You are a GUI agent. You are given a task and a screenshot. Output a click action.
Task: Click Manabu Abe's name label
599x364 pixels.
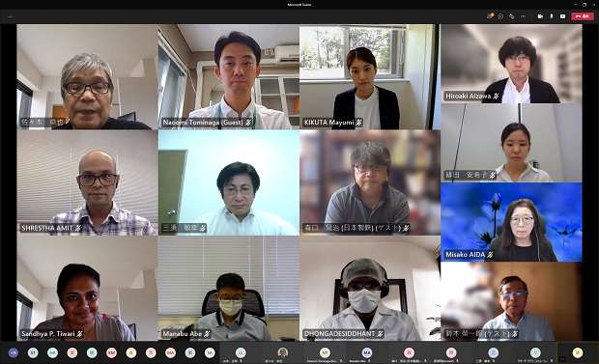coord(183,334)
